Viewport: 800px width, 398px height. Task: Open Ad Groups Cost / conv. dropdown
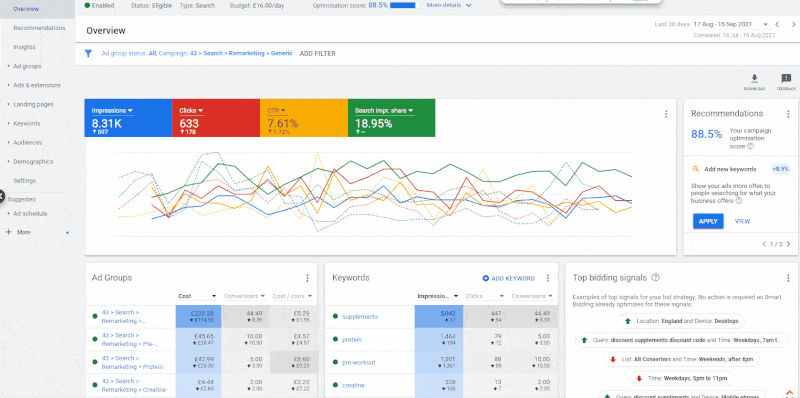(x=309, y=296)
